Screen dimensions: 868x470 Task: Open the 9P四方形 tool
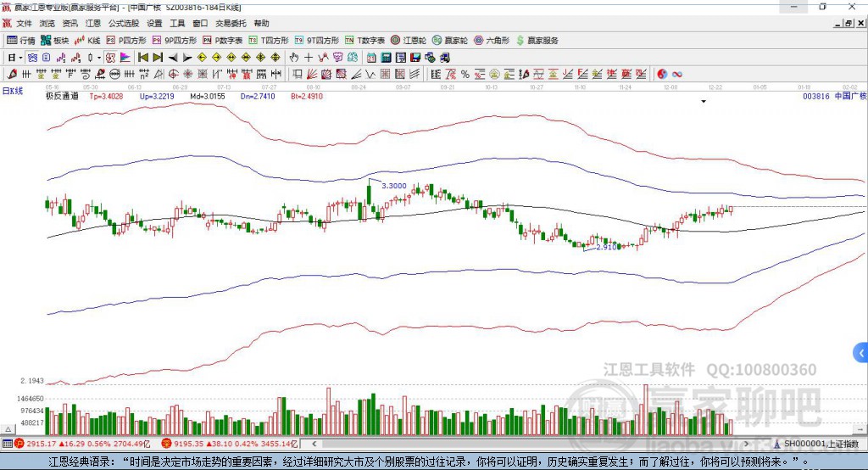pos(175,41)
